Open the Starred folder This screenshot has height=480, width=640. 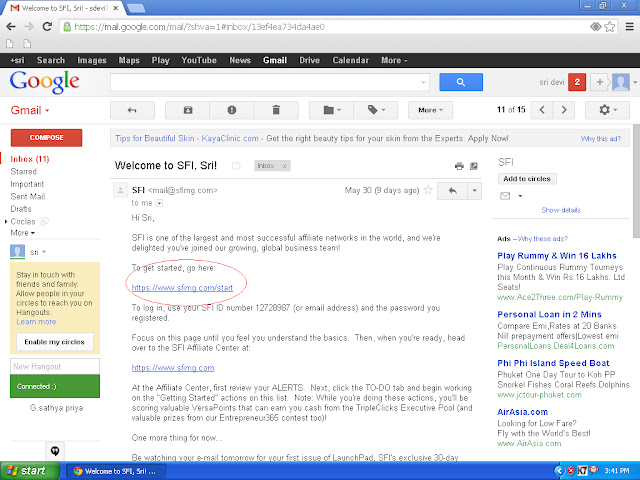(23, 172)
